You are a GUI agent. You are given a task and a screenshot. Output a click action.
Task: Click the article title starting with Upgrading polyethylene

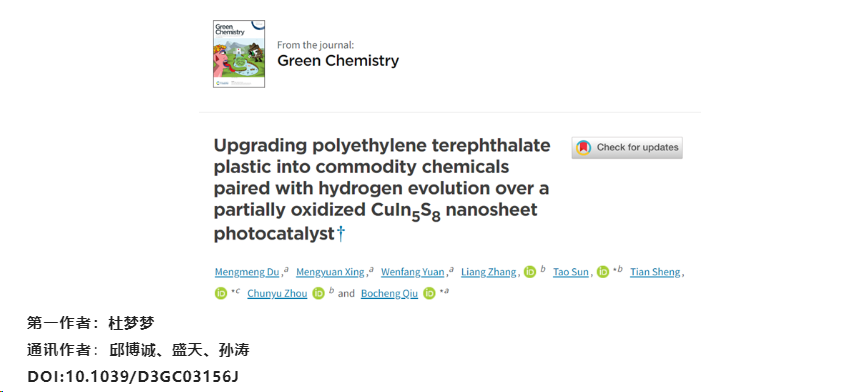[382, 189]
